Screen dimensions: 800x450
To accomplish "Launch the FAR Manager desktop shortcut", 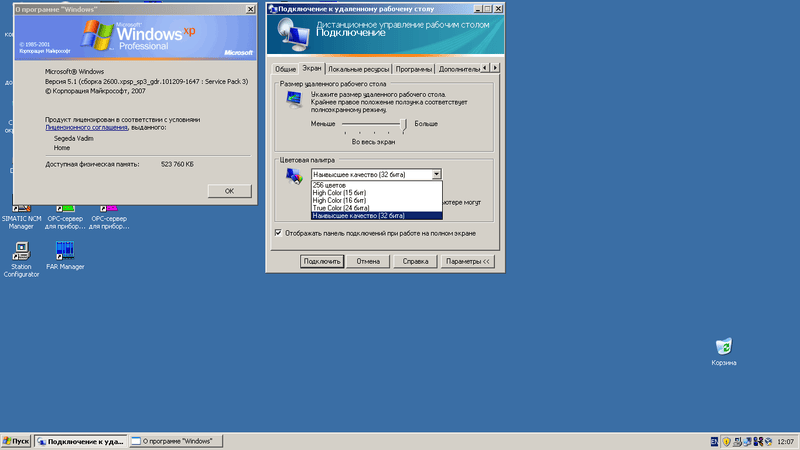I will tap(65, 251).
